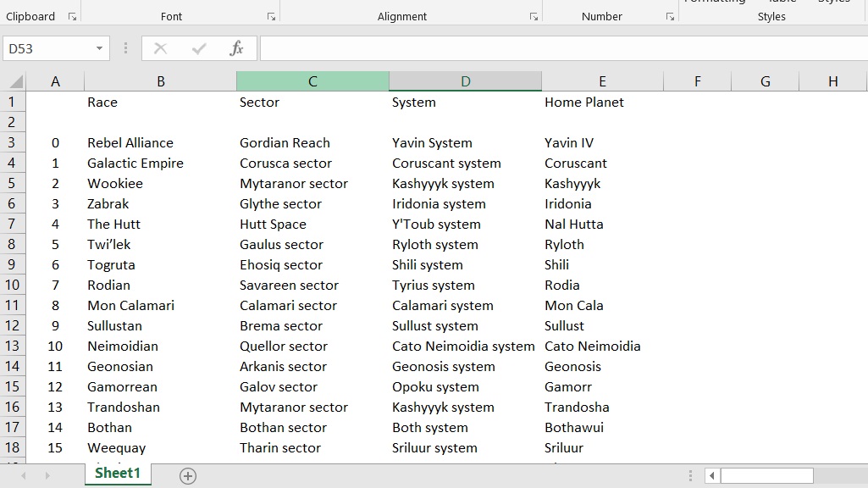Select the 'Rebel Alliance' cell

161,143
